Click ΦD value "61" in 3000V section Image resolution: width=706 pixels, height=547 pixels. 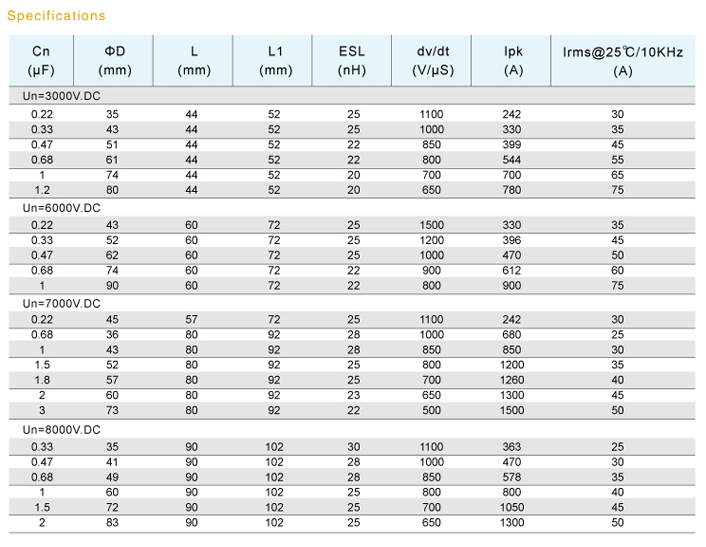click(112, 160)
